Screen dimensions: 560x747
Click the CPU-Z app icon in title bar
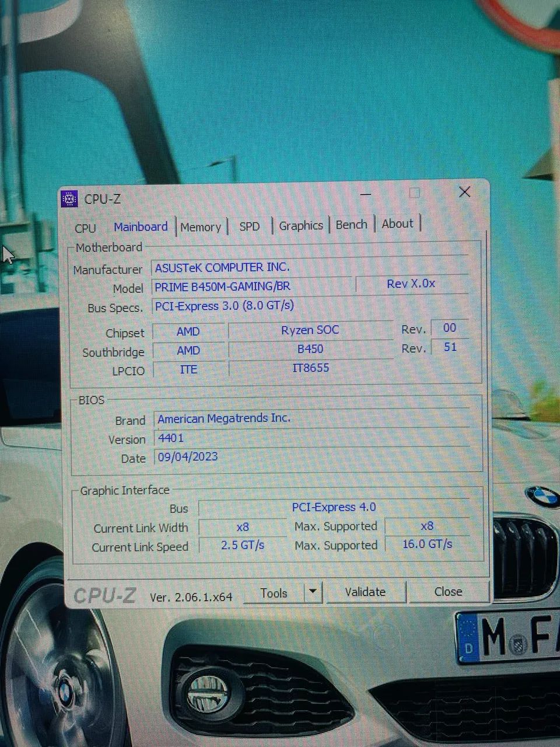click(x=69, y=199)
